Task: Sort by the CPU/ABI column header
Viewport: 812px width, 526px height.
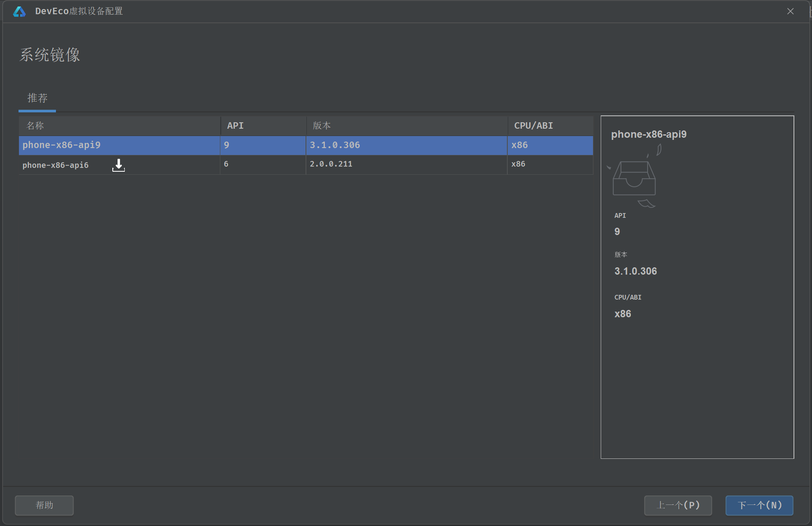Action: 550,126
